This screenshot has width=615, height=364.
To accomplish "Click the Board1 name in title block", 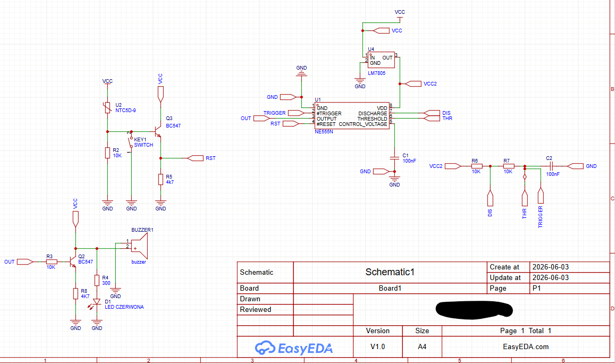I will [390, 289].
